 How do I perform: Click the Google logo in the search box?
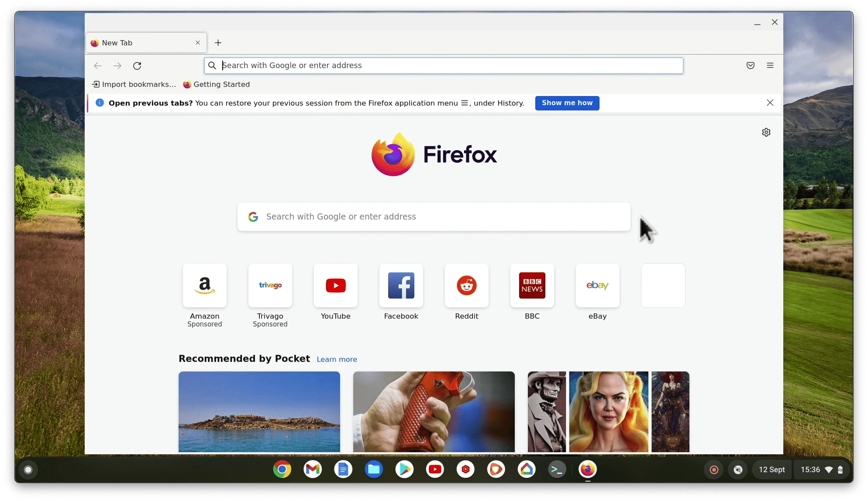pyautogui.click(x=253, y=216)
